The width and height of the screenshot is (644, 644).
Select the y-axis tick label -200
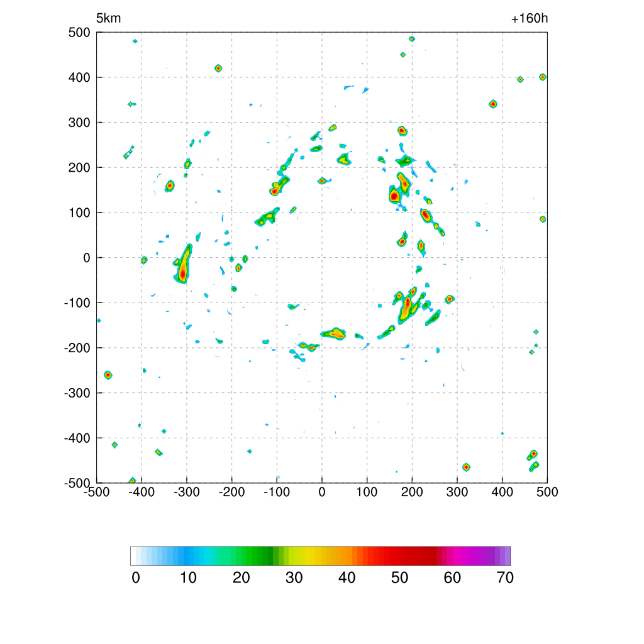[x=77, y=348]
